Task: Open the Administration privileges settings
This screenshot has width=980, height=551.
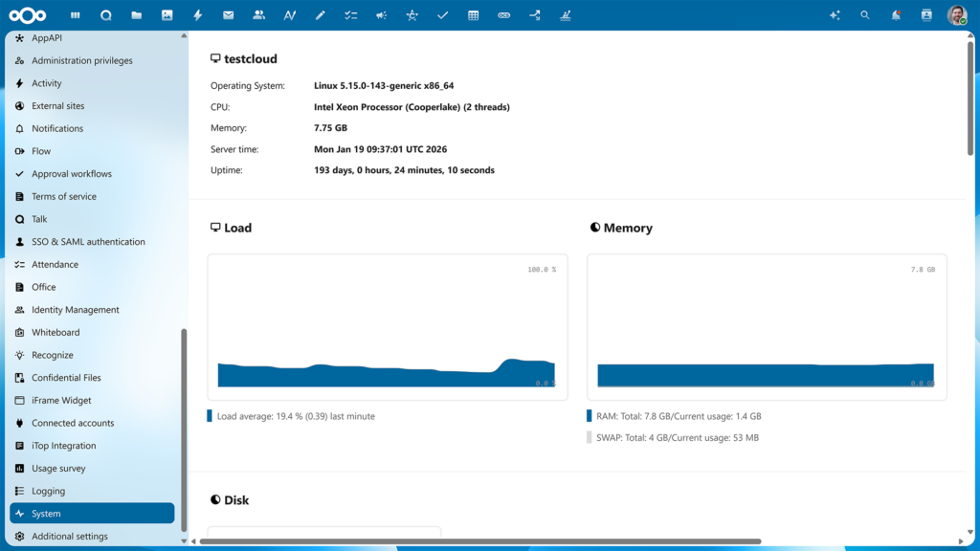Action: (91, 60)
